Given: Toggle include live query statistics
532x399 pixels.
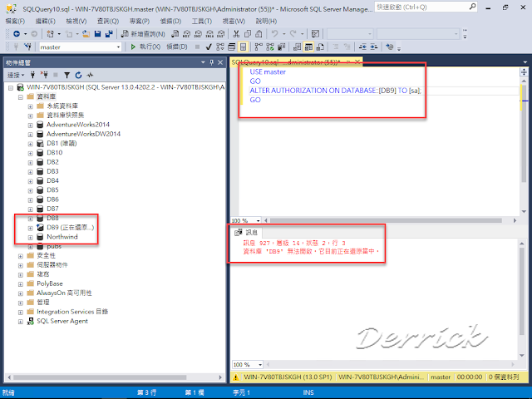Looking at the screenshot, I should (x=270, y=47).
